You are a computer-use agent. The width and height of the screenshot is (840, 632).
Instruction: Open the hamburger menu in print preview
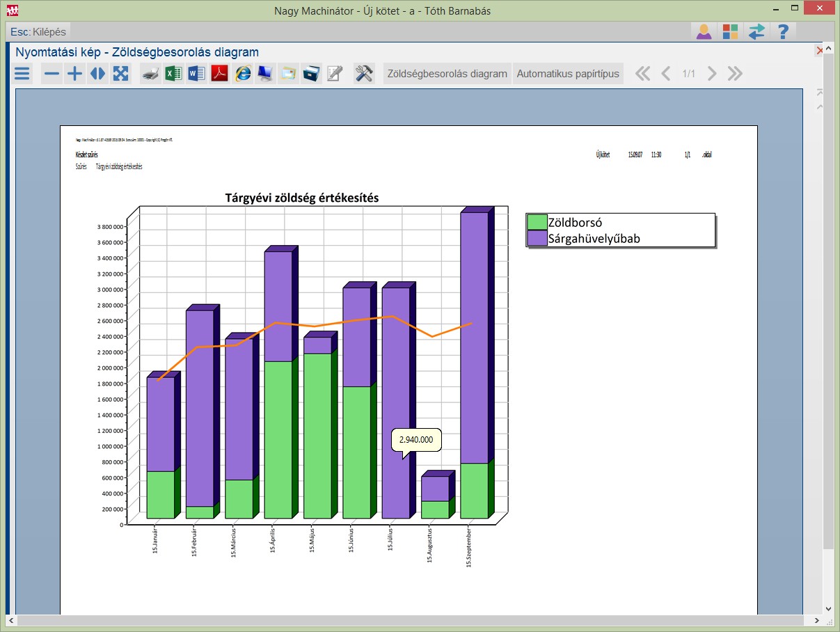coord(22,74)
